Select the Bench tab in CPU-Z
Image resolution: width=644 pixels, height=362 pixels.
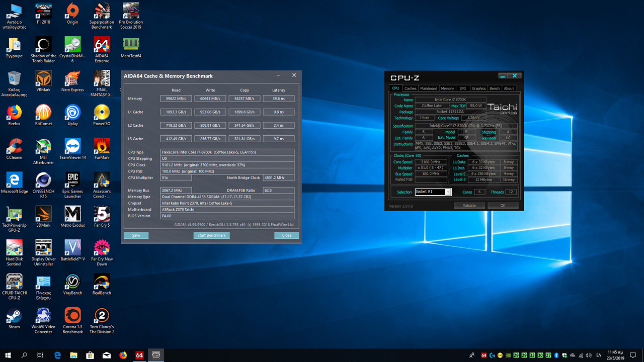tap(495, 88)
